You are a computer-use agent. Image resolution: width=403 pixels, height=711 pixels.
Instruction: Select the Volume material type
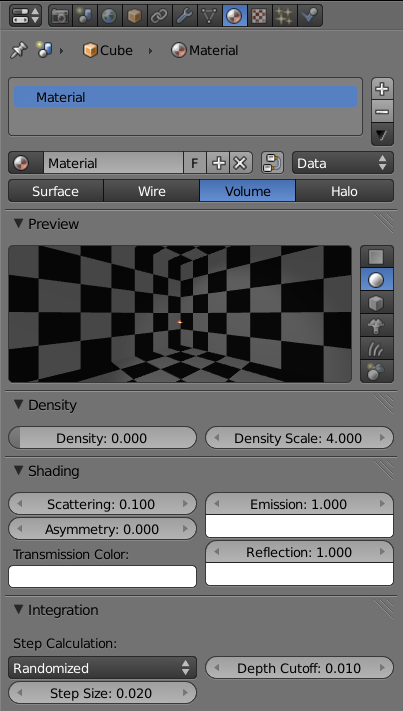(x=248, y=191)
